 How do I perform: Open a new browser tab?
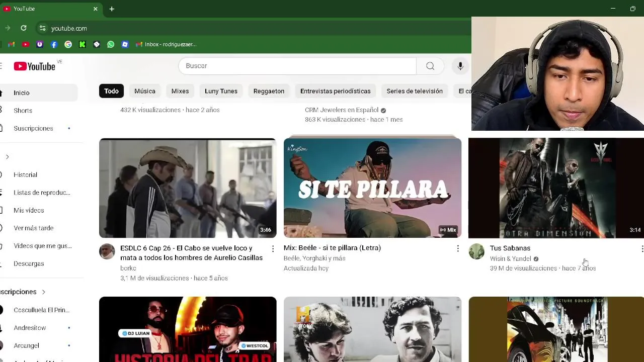tap(112, 9)
